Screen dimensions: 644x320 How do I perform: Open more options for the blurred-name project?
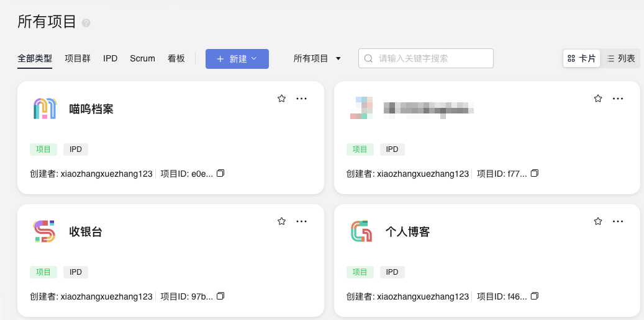coord(618,99)
